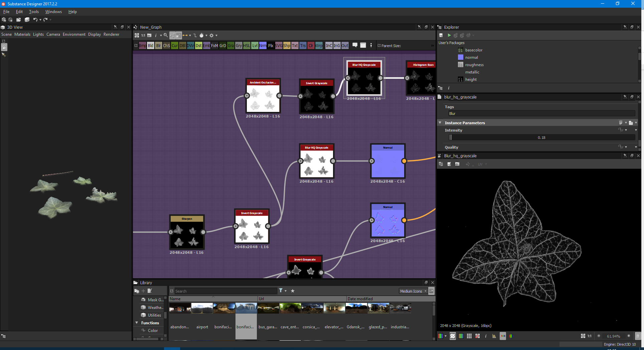Click the zoom magnifier in graph toolbar
Image resolution: width=644 pixels, height=350 pixels.
[166, 35]
